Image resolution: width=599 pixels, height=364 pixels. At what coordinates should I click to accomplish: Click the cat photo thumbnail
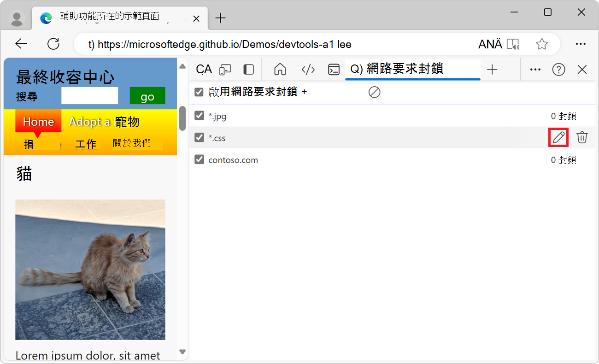coord(90,270)
